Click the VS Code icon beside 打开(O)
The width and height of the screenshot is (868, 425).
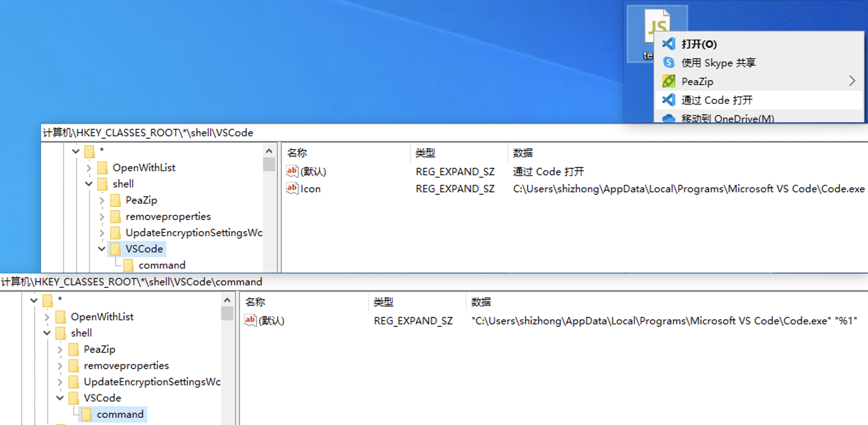(668, 44)
